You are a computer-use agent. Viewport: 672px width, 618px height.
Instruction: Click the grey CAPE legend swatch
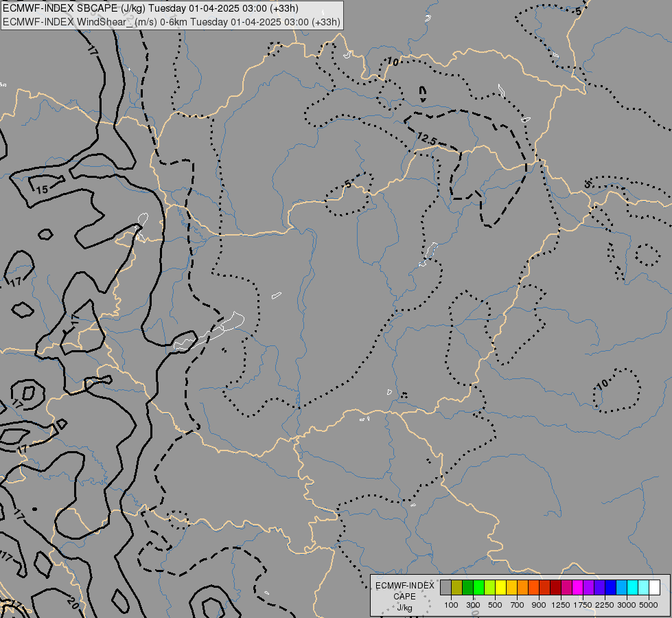445,587
